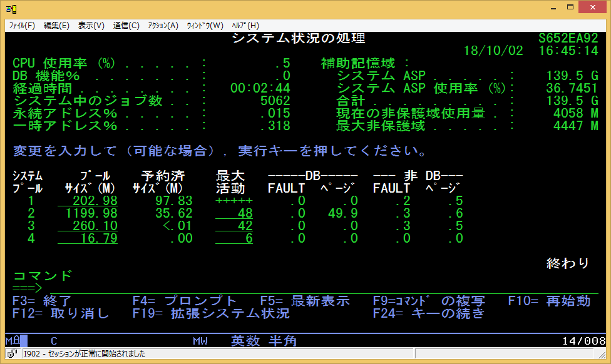Open the 編集(E) menu
This screenshot has height=364, width=611.
click(56, 26)
